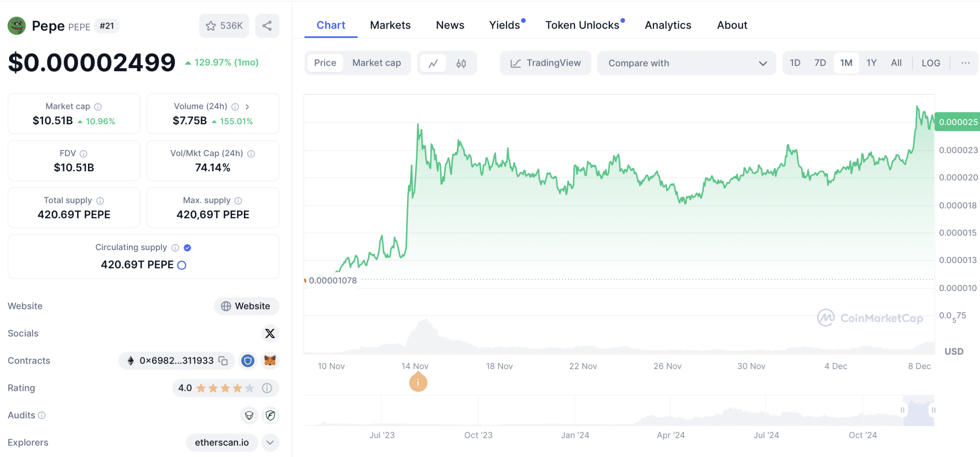
Task: Open the News tab
Action: coord(450,25)
